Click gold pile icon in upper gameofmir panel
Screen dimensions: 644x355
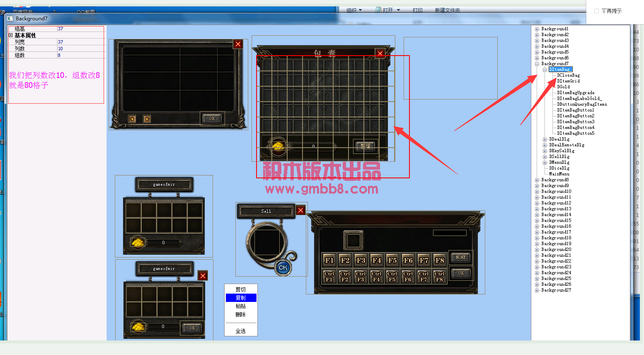[x=138, y=242]
